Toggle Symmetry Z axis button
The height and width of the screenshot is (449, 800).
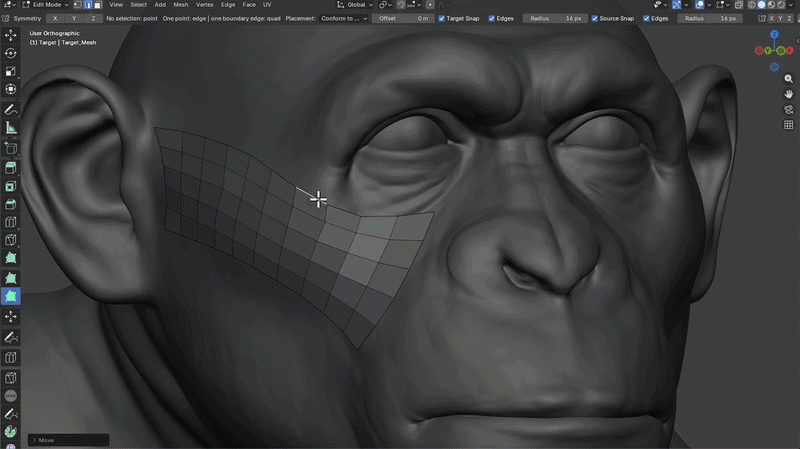tap(93, 18)
